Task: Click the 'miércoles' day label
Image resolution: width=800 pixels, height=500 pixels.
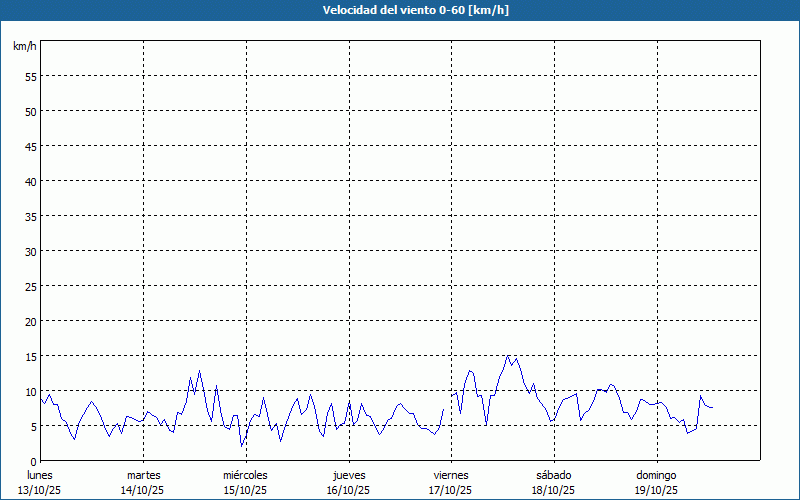Action: pos(245,475)
